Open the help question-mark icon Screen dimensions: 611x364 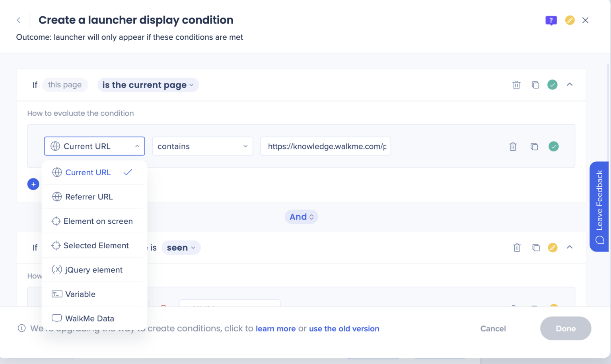(x=551, y=20)
